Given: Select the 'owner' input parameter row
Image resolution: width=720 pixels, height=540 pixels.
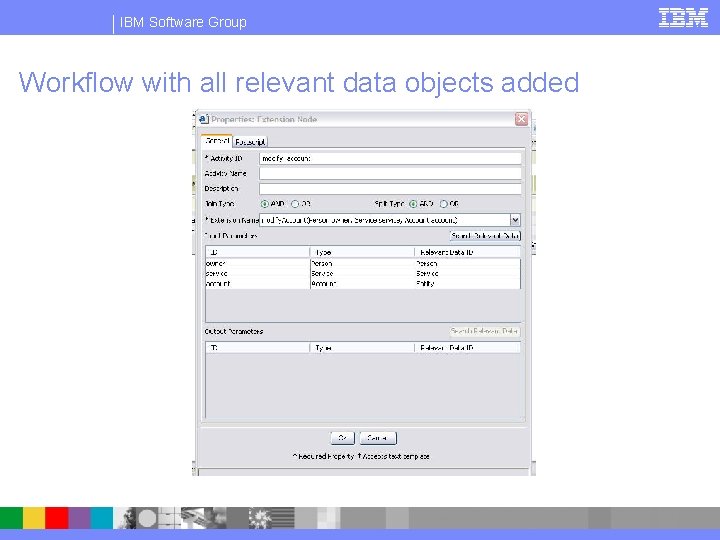Looking at the screenshot, I should pyautogui.click(x=363, y=264).
